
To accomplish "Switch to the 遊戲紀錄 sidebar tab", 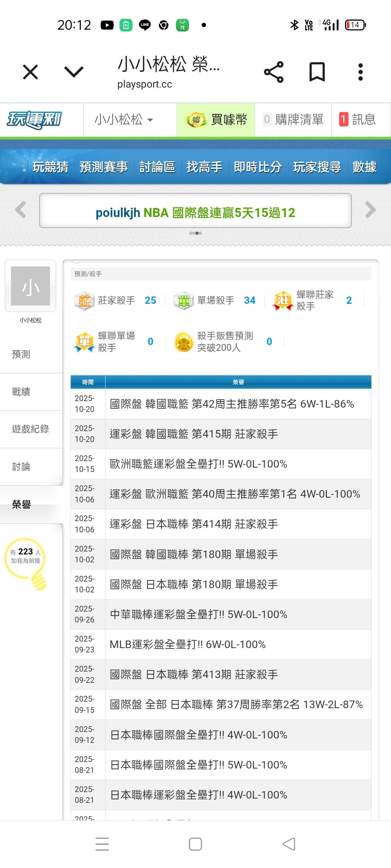I will (30, 429).
